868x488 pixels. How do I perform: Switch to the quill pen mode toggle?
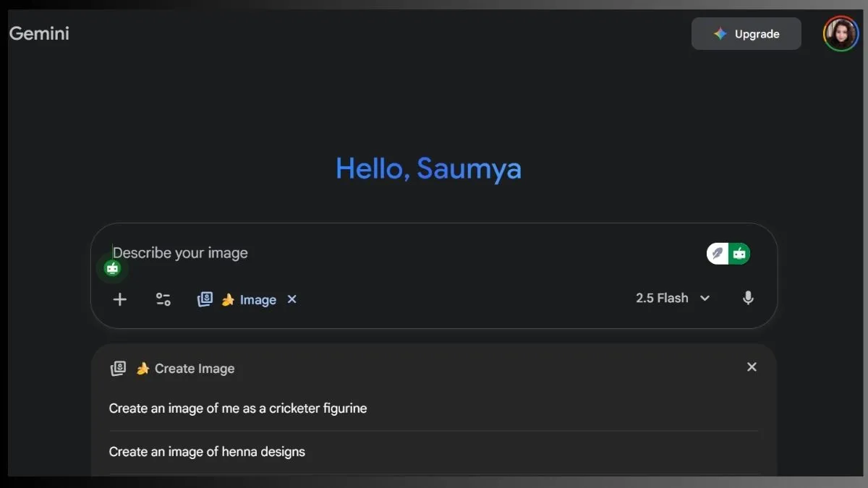tap(717, 253)
